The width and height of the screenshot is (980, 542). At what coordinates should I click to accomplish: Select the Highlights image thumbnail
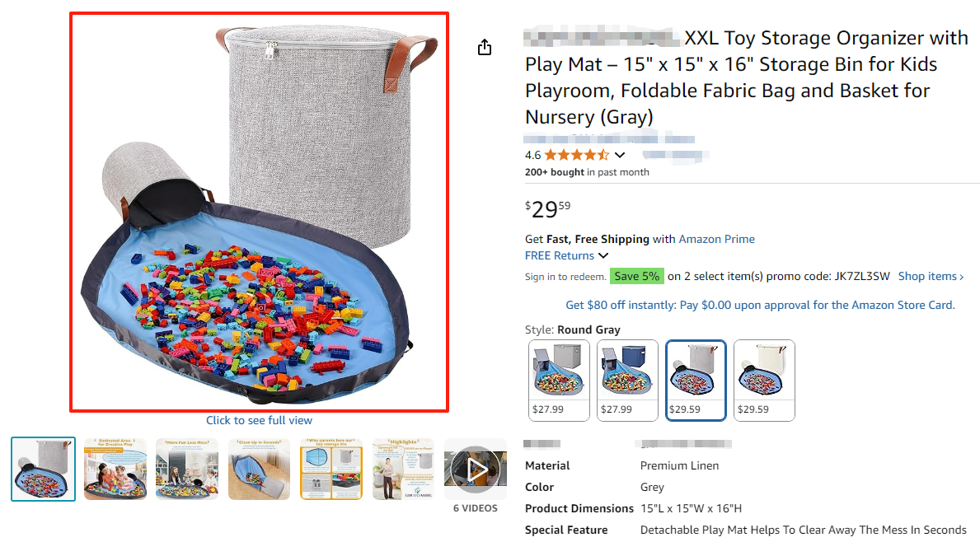pos(402,469)
